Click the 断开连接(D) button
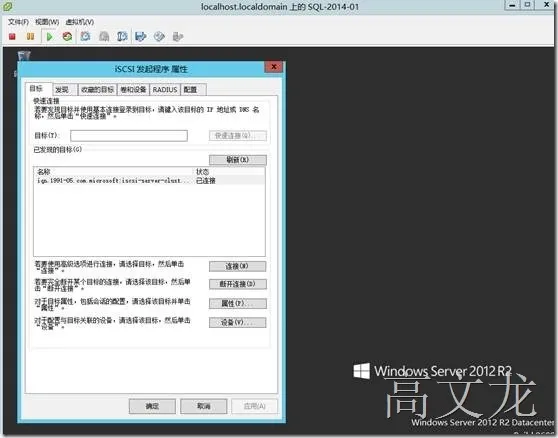558x438 pixels. point(237,284)
